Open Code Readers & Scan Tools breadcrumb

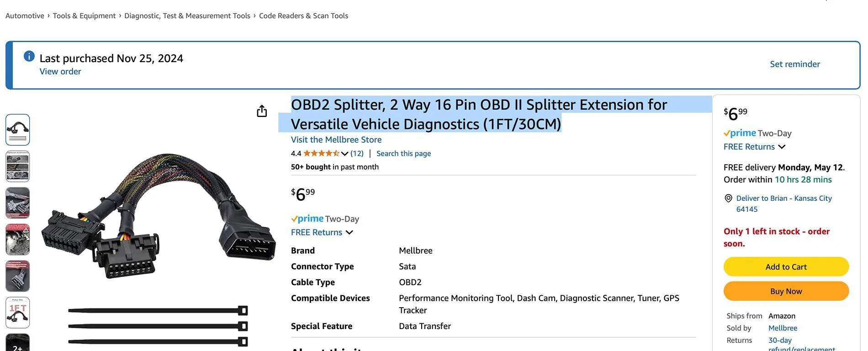tap(303, 16)
